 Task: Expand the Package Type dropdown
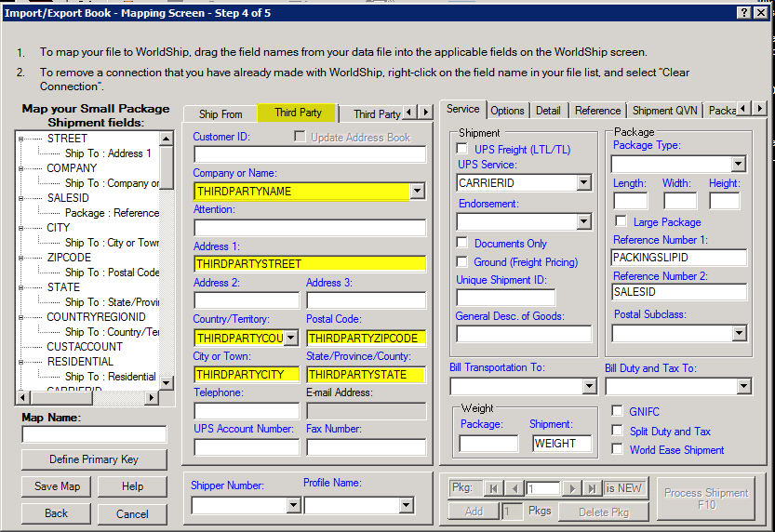[x=738, y=165]
